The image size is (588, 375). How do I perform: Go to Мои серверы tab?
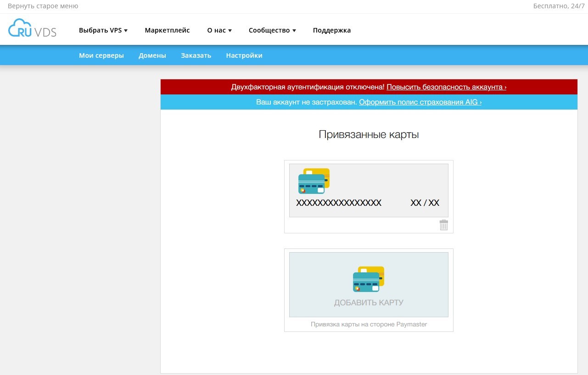pyautogui.click(x=101, y=55)
